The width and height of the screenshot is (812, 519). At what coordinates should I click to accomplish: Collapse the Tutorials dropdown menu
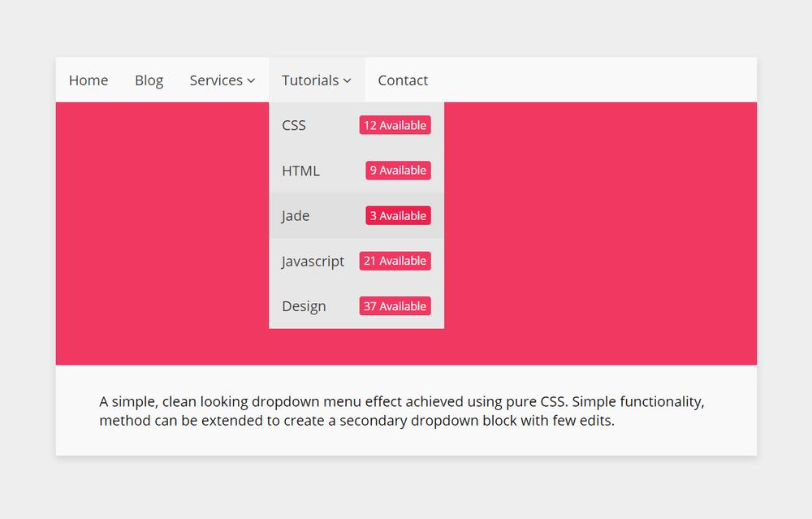click(317, 80)
